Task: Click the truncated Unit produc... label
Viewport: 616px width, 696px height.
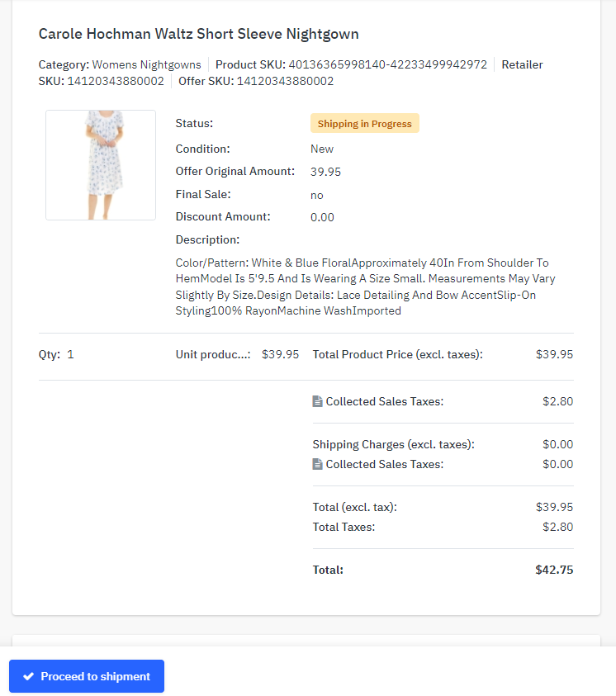Action: click(213, 354)
